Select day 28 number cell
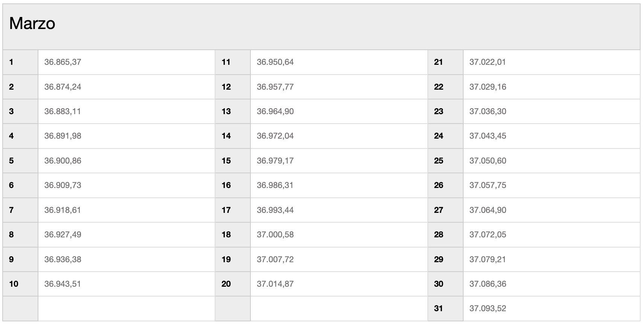The image size is (644, 324). point(446,234)
